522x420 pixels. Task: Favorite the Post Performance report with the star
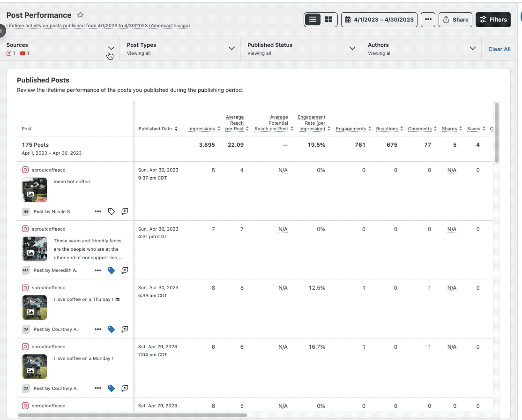click(x=80, y=15)
